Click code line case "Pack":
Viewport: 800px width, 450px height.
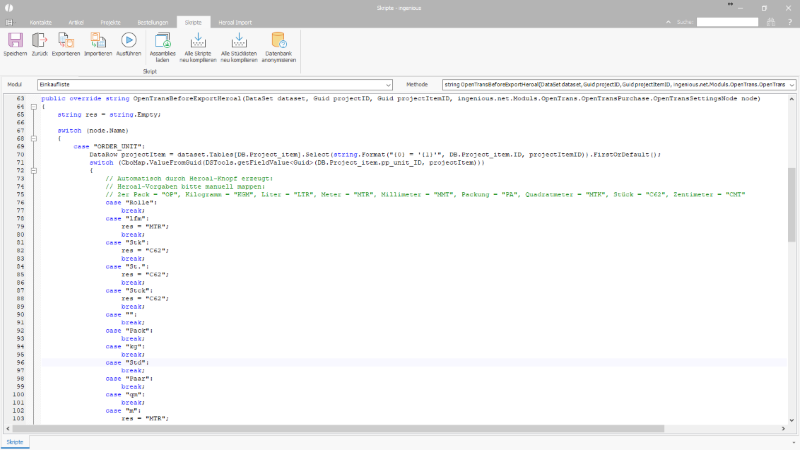[129, 331]
